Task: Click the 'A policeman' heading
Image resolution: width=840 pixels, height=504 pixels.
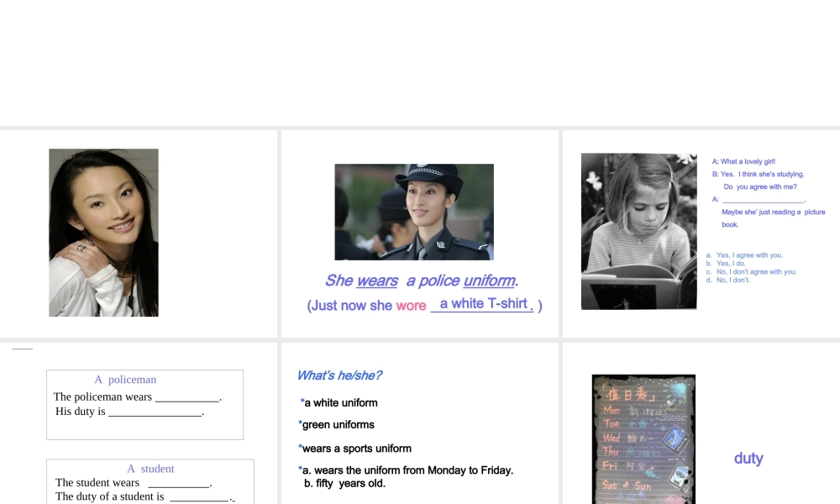Action: [125, 380]
